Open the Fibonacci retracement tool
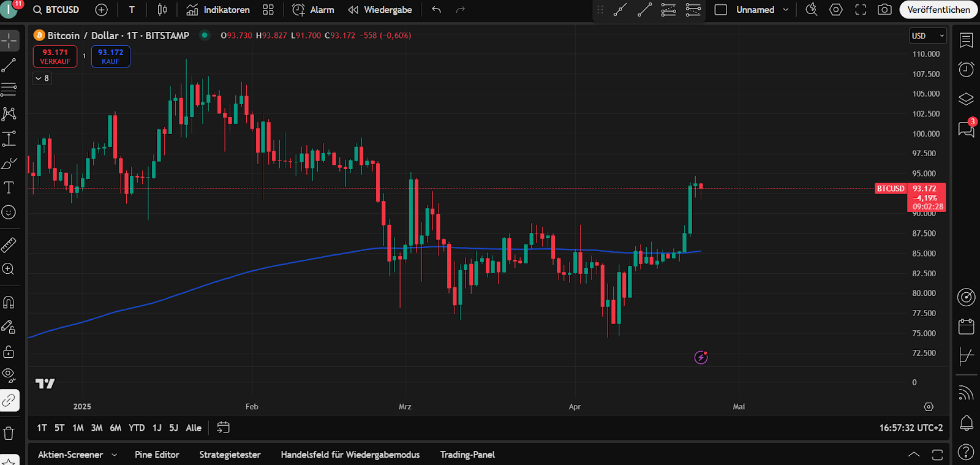 click(x=9, y=89)
